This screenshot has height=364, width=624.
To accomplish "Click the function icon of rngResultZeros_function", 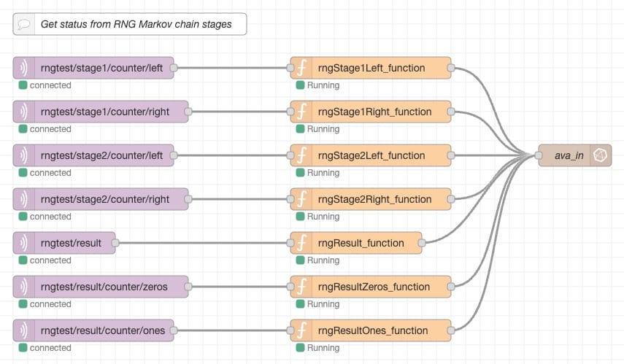I will pos(302,287).
